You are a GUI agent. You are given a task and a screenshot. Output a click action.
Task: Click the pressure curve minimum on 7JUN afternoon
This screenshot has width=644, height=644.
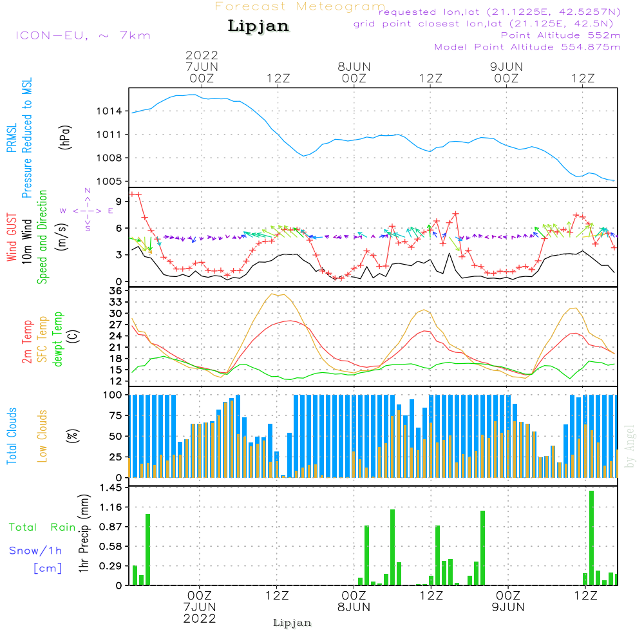coord(303,156)
